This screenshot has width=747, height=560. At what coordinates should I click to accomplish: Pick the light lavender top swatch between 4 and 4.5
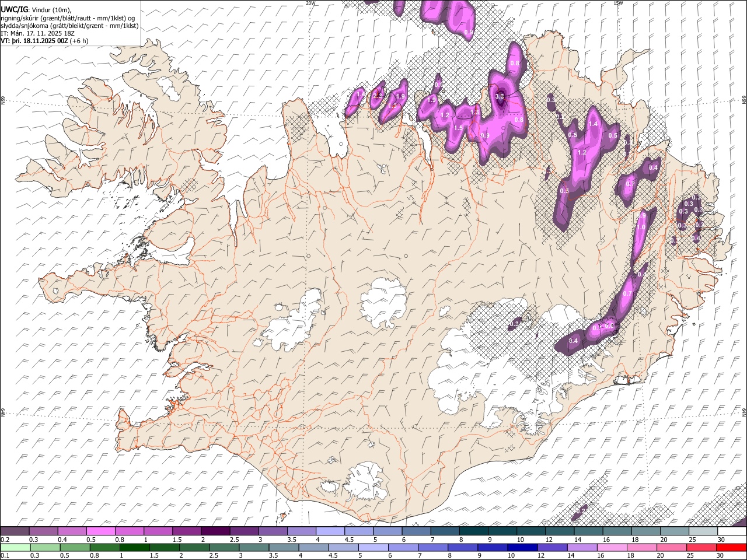tap(329, 531)
